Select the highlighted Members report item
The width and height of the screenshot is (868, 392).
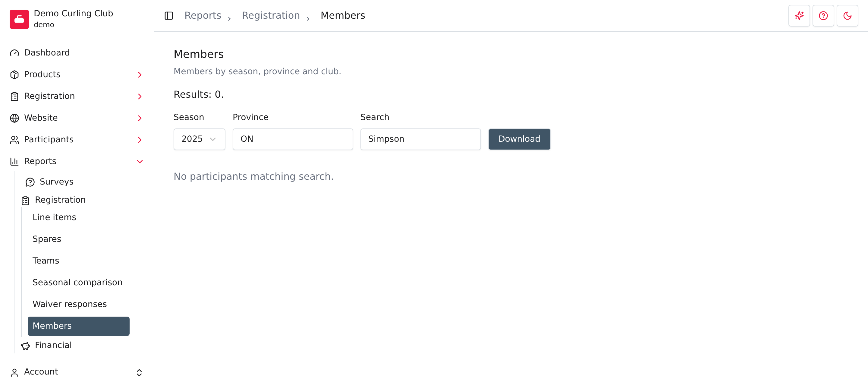(78, 326)
